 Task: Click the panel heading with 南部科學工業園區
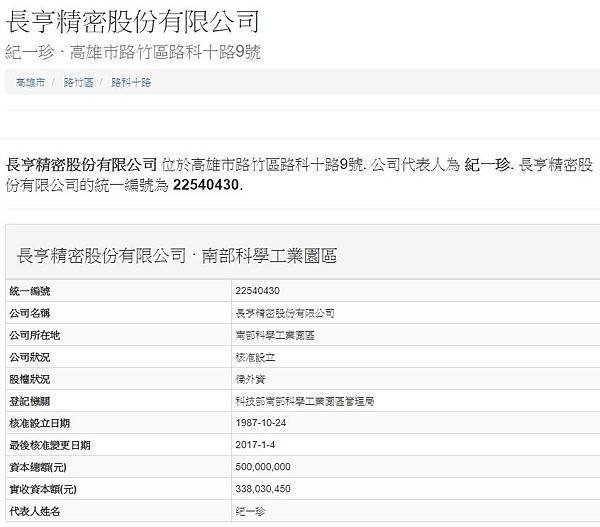click(x=177, y=256)
